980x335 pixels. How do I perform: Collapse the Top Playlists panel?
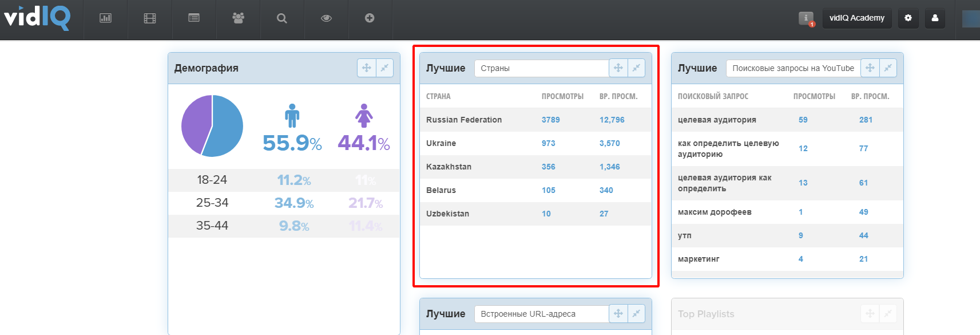[888, 313]
